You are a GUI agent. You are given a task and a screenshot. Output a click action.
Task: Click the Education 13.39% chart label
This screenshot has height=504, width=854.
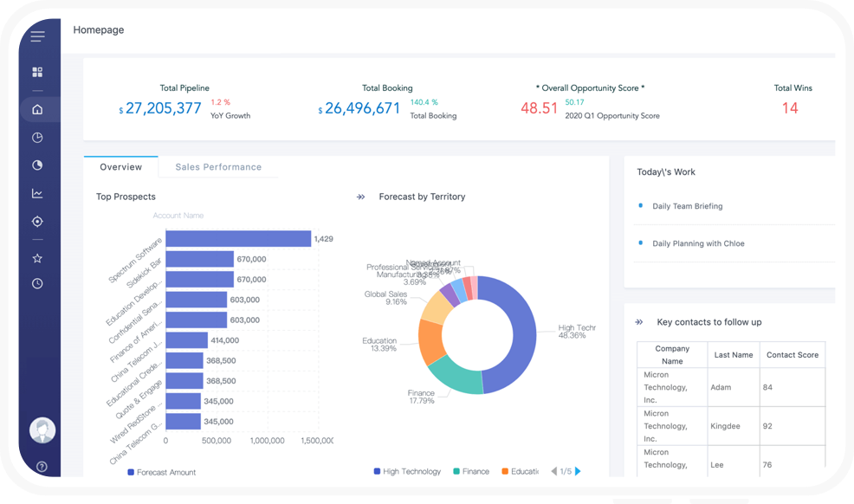coord(379,345)
